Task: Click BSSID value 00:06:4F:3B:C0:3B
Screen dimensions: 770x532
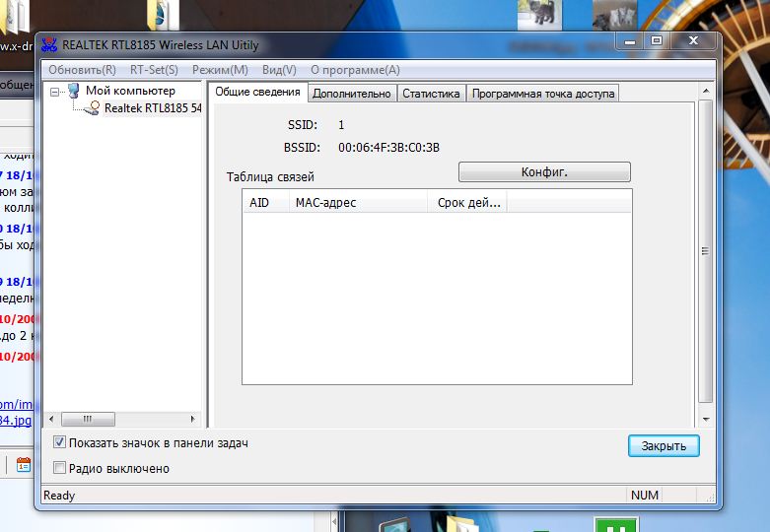Action: [x=388, y=147]
